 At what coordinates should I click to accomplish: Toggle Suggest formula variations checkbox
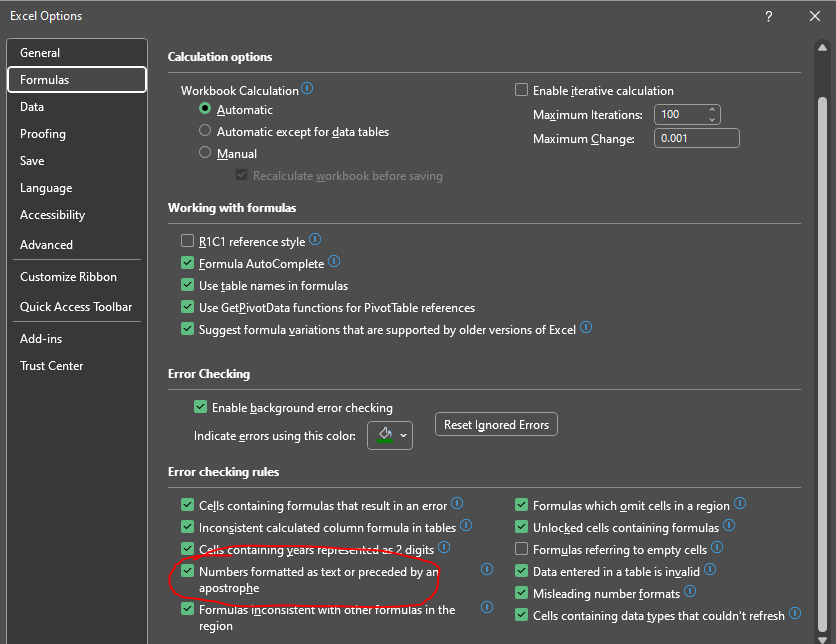(187, 329)
